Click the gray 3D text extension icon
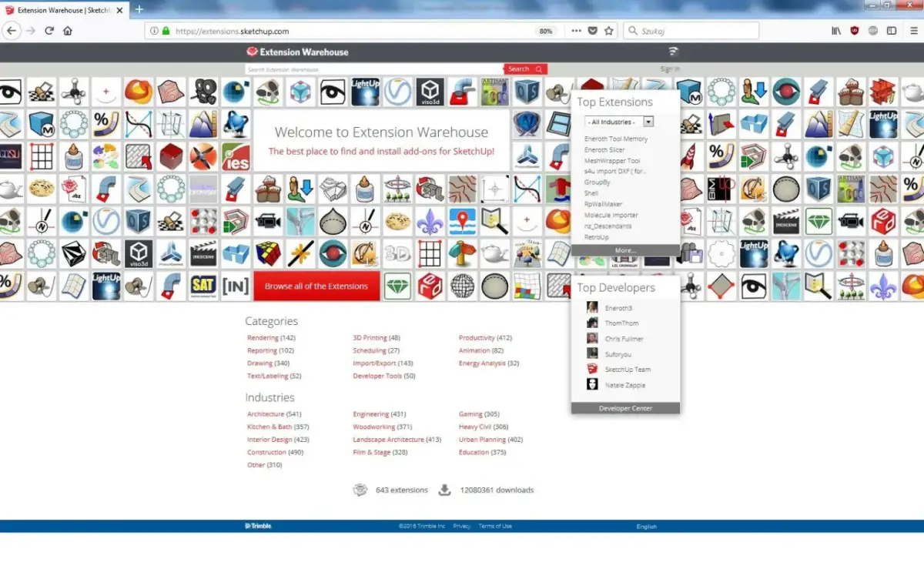Viewport: 924px width, 569px height. coord(397,253)
